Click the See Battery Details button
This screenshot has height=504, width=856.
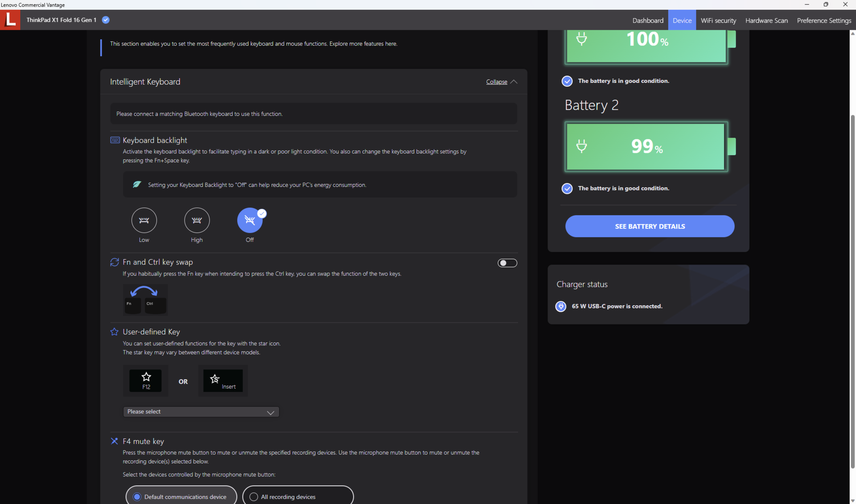650,226
